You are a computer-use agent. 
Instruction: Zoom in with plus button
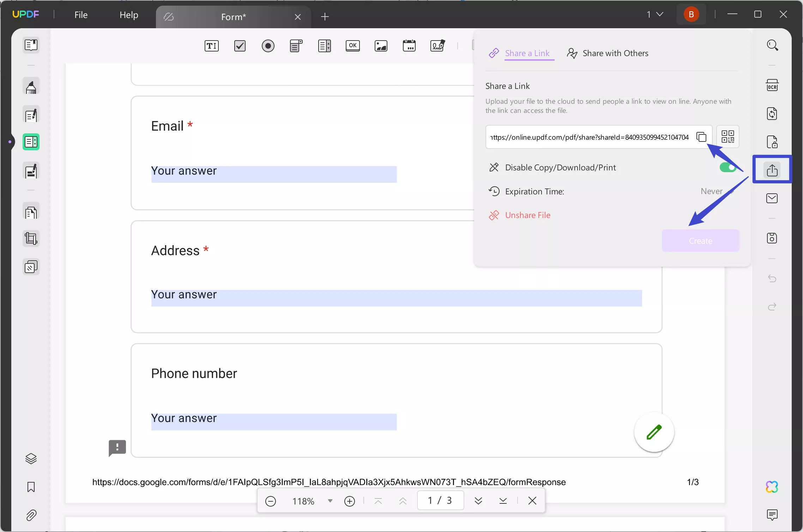[350, 501]
